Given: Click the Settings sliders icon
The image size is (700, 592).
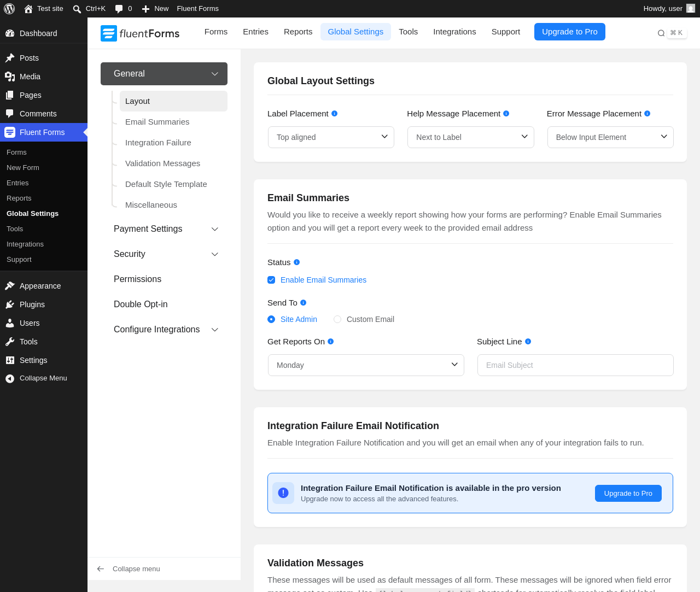Looking at the screenshot, I should click(10, 360).
